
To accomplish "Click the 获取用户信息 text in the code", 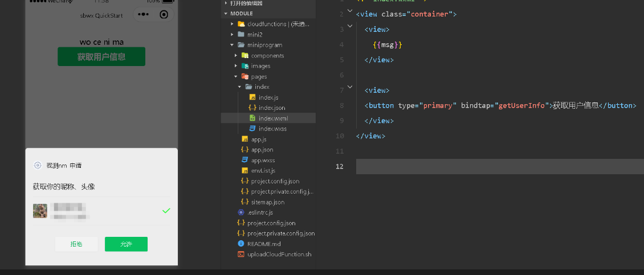I will point(576,105).
